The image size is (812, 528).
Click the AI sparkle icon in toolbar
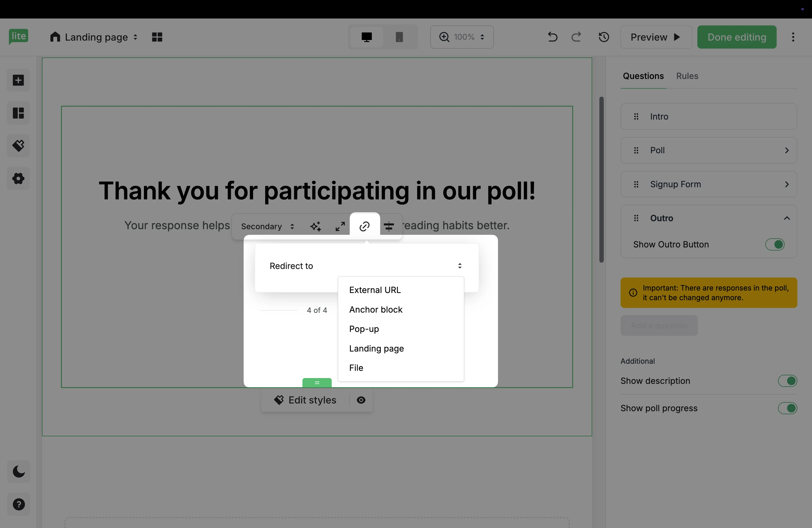[316, 226]
